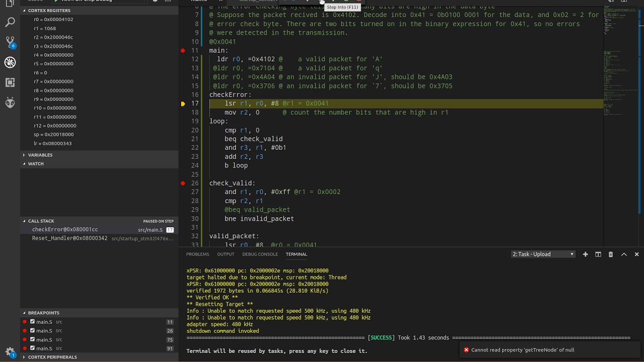
Task: Open the Manage gear at the sidebar bottom
Action: pos(10,352)
